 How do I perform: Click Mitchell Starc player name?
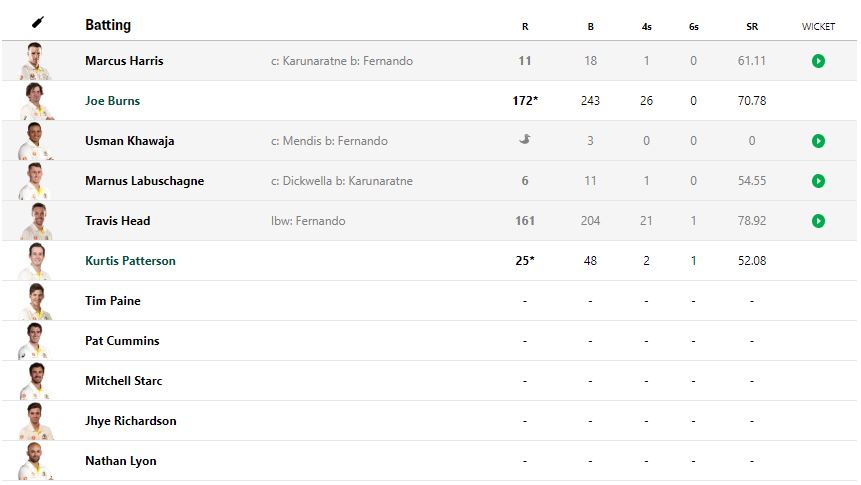click(x=123, y=381)
